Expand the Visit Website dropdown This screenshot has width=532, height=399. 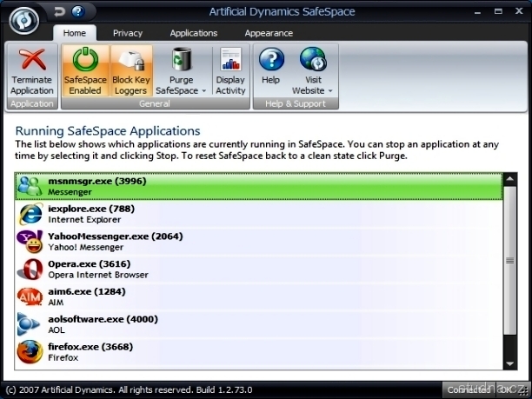point(330,90)
